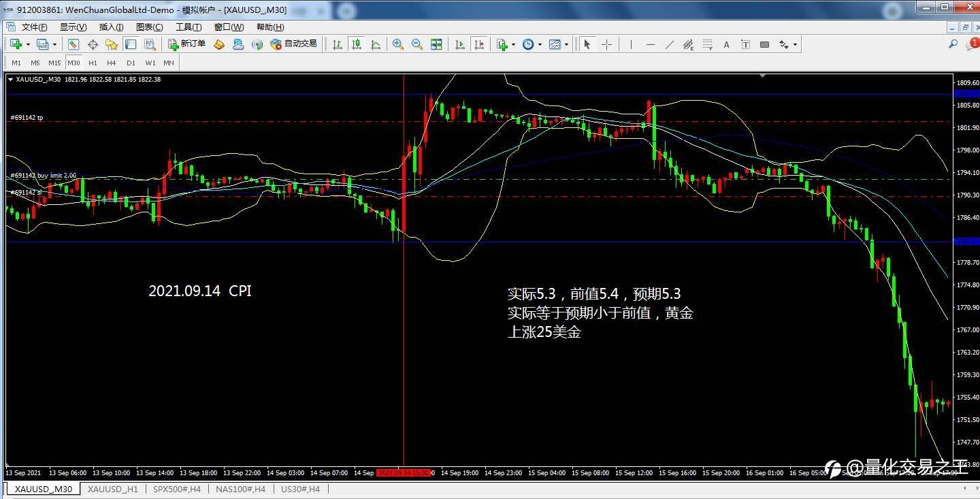The height and width of the screenshot is (499, 980).
Task: Toggle chart auto scroll
Action: click(x=460, y=44)
